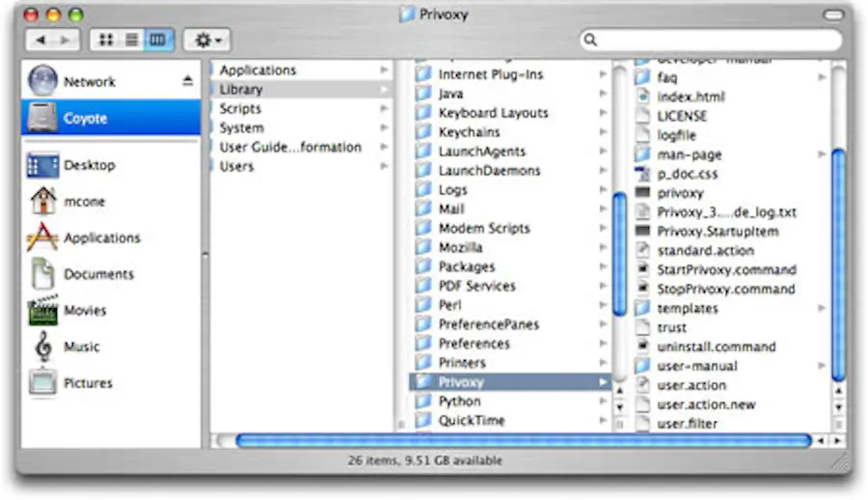Screen dimensions: 868x500
Task: Switch to list view
Action: click(132, 40)
